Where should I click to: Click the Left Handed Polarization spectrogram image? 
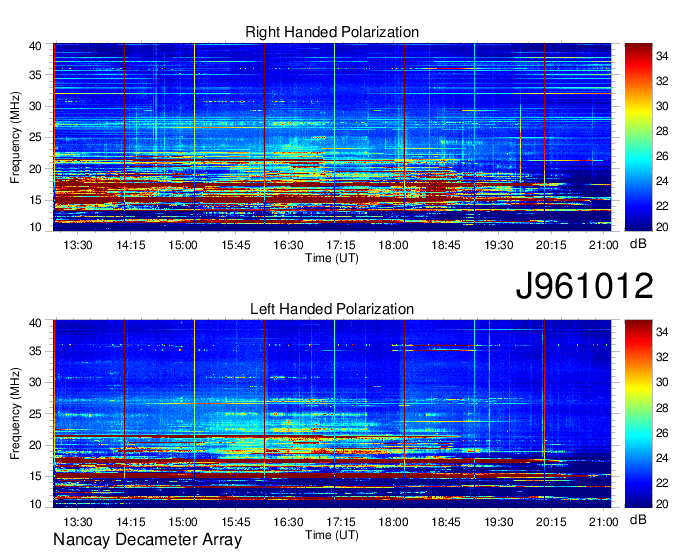(332, 414)
